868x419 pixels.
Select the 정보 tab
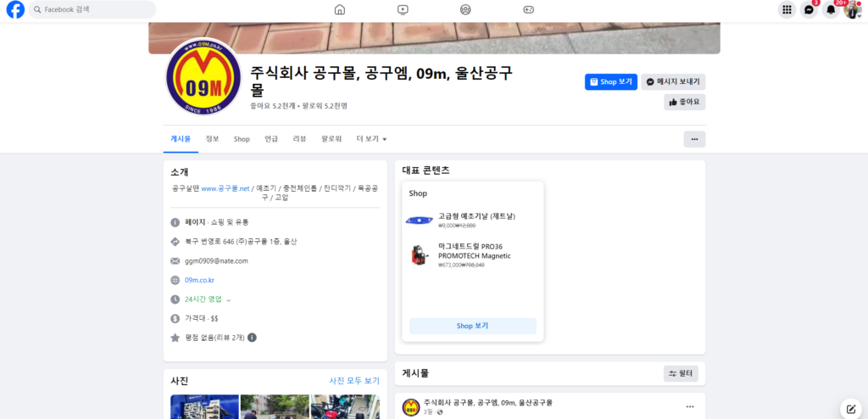(212, 139)
